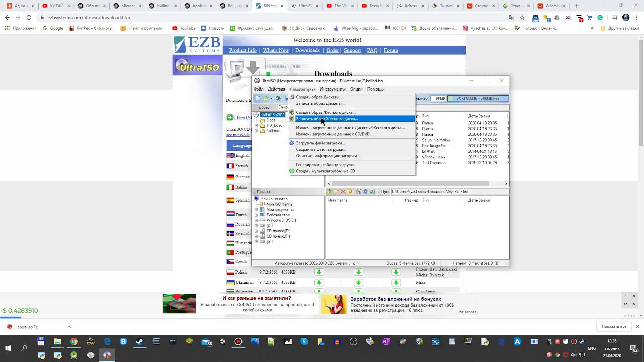Expand the HD_Load folder node
Viewport: 644px width, 362px height.
(256, 126)
